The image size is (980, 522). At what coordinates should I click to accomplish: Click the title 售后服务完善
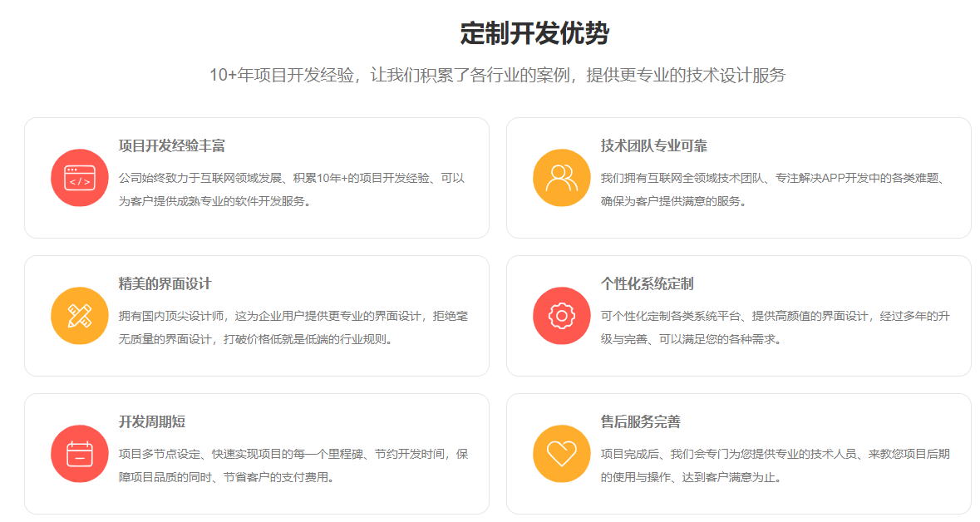pyautogui.click(x=641, y=422)
